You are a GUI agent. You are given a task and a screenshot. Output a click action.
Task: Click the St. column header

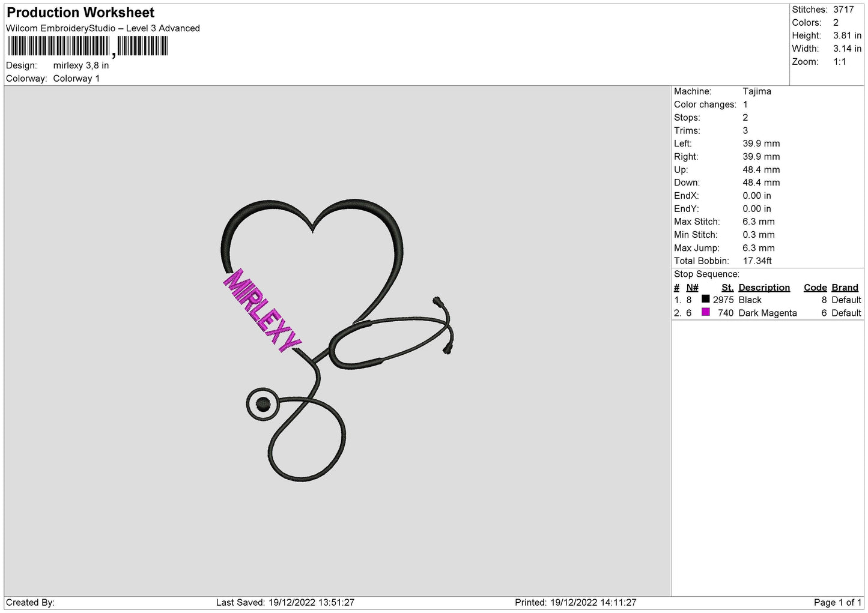(x=727, y=288)
